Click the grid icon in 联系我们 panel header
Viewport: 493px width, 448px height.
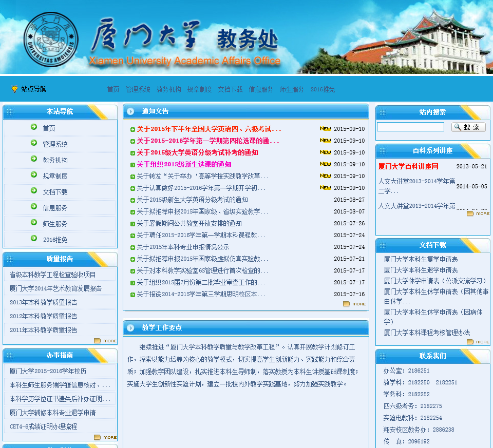click(x=383, y=356)
